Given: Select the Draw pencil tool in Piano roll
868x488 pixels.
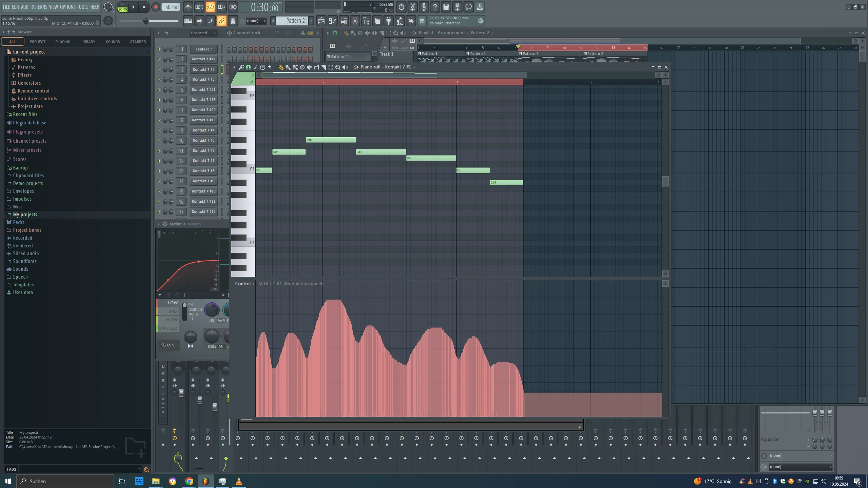Looking at the screenshot, I should pyautogui.click(x=281, y=67).
